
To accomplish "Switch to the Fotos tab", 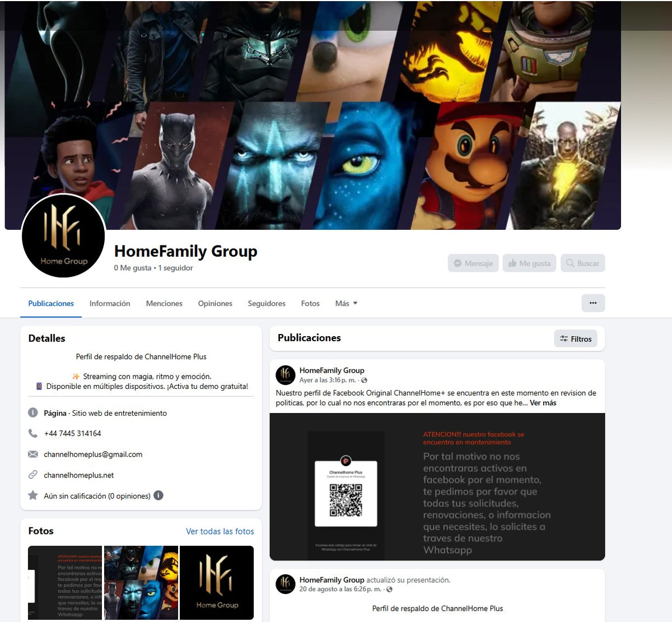I will 310,303.
